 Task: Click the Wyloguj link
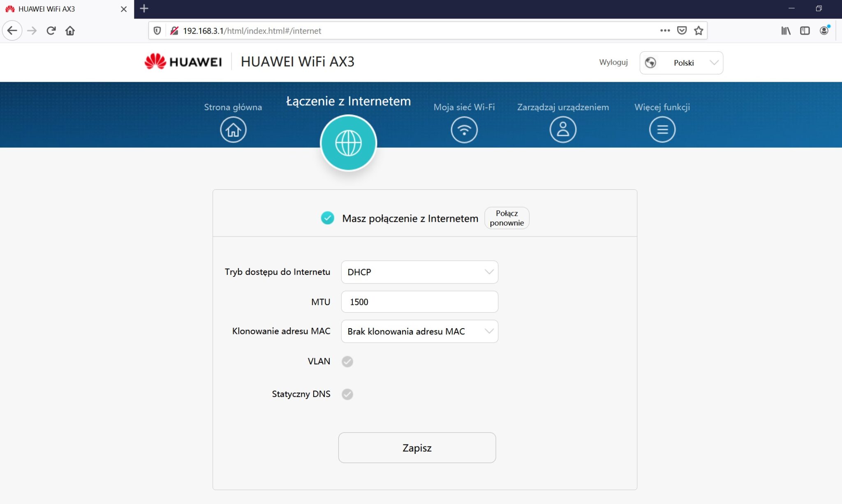(613, 62)
